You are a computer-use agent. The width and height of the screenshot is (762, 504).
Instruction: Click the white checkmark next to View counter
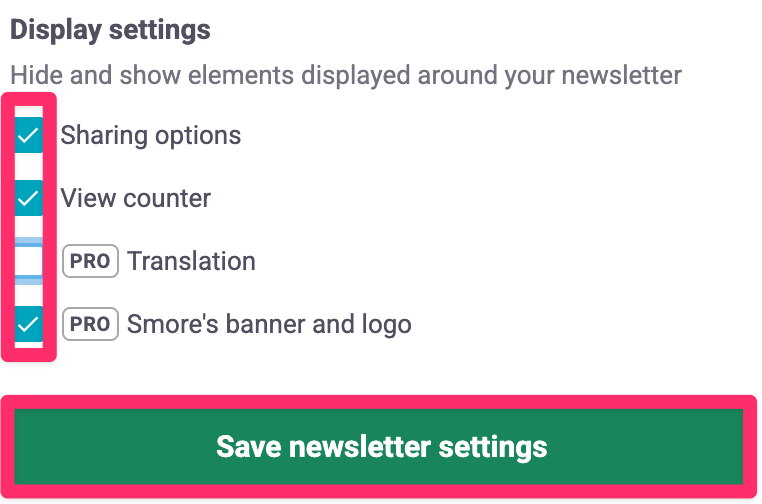pyautogui.click(x=28, y=198)
